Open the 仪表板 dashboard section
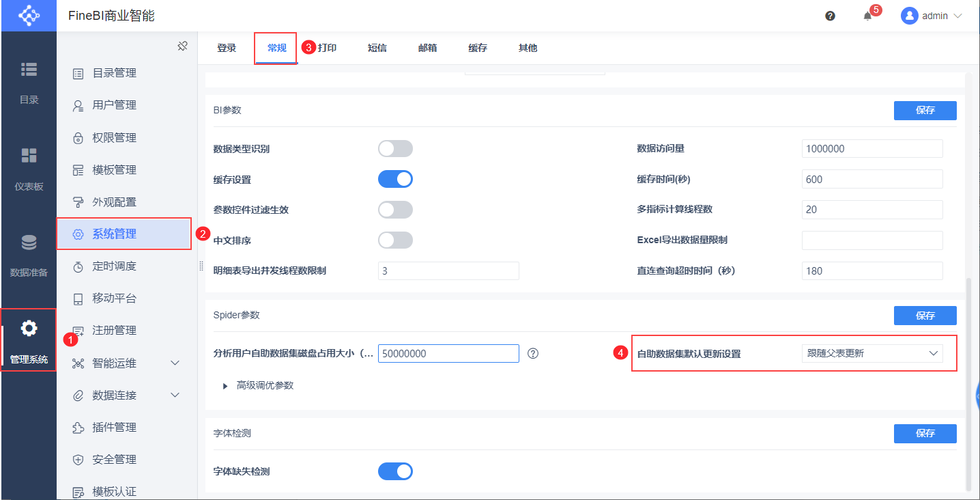The height and width of the screenshot is (500, 980). pos(29,169)
